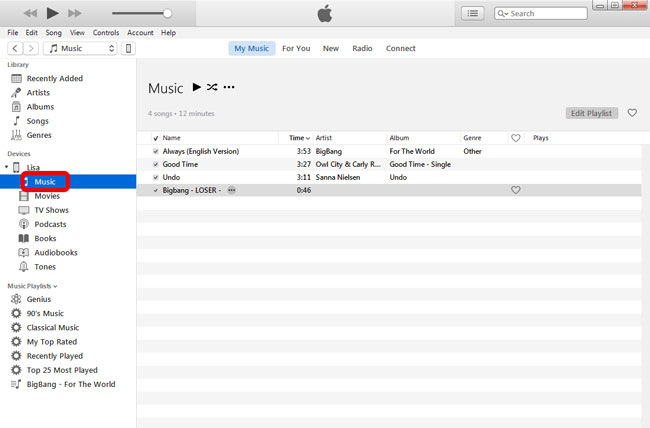Image resolution: width=650 pixels, height=428 pixels.
Task: Open the list view button beside Search
Action: click(472, 13)
